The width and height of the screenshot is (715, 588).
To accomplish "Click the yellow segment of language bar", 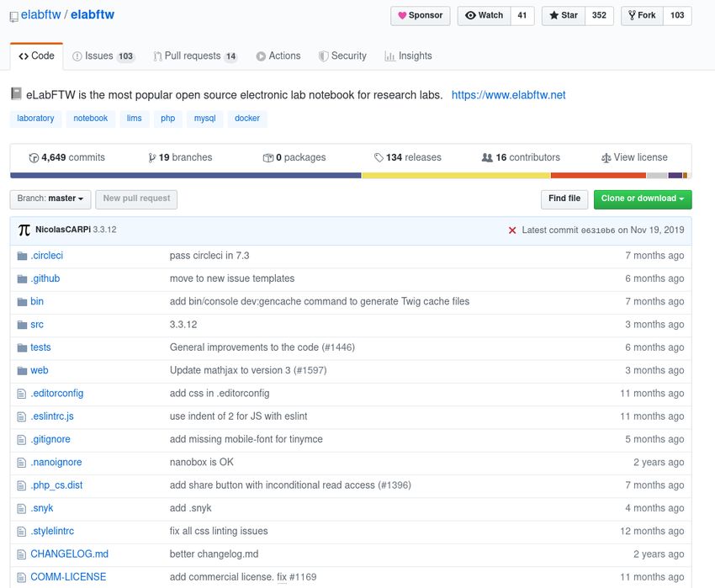I will 457,176.
